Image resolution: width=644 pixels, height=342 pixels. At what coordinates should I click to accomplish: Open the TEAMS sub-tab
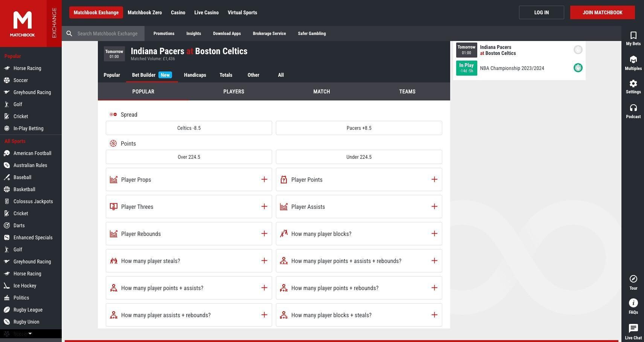[407, 91]
